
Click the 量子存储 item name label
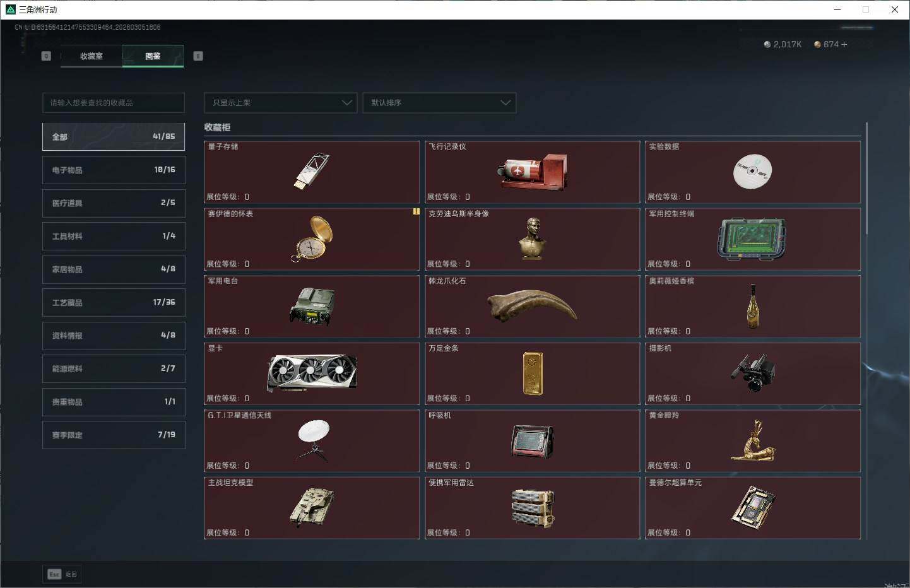click(223, 146)
